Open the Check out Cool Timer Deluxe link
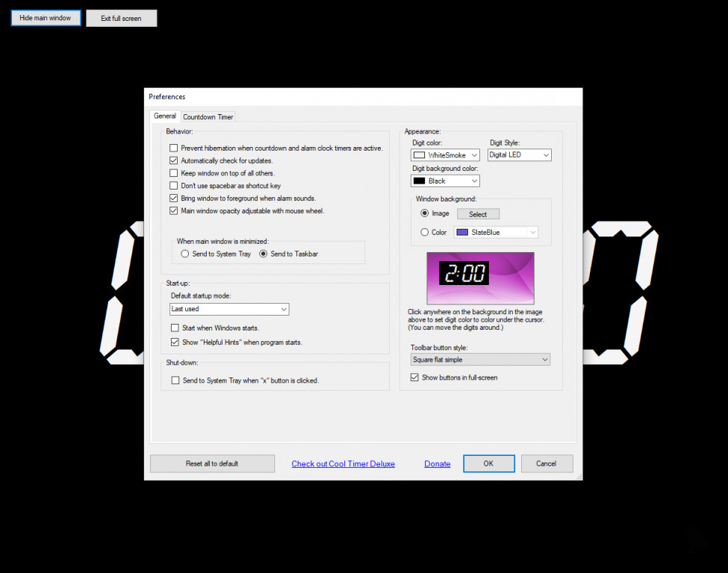 [343, 463]
